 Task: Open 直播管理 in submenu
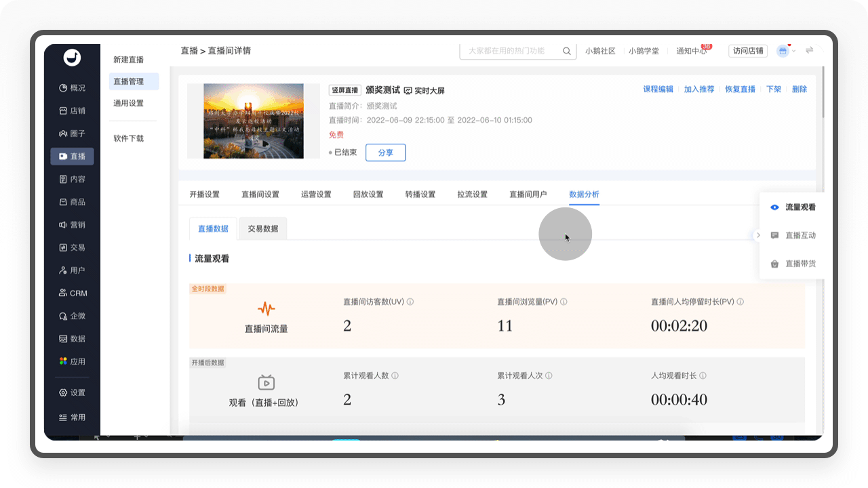134,81
